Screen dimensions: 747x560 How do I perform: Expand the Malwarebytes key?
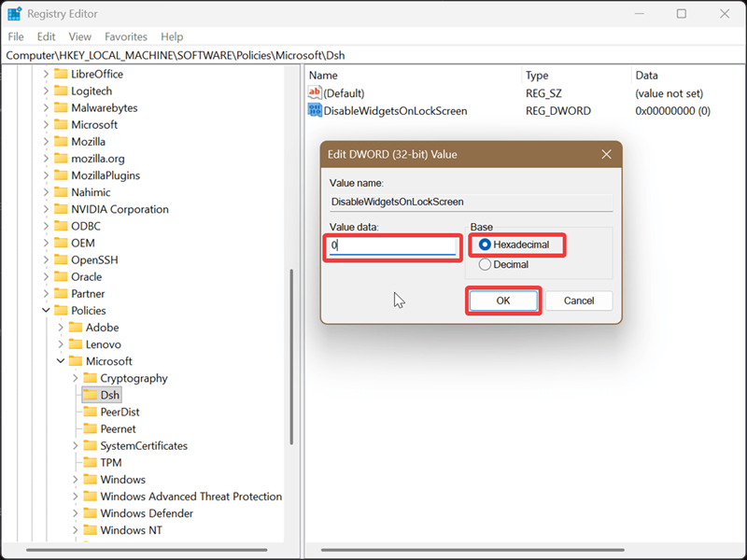(x=46, y=107)
